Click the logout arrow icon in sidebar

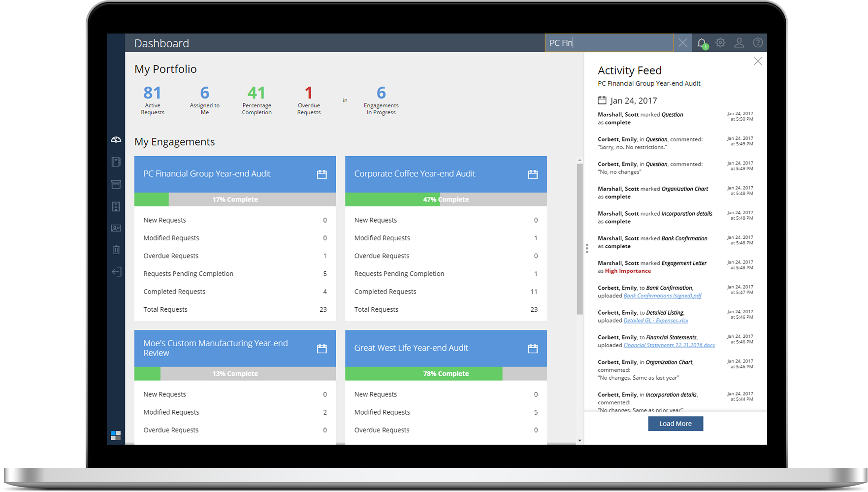tap(116, 272)
